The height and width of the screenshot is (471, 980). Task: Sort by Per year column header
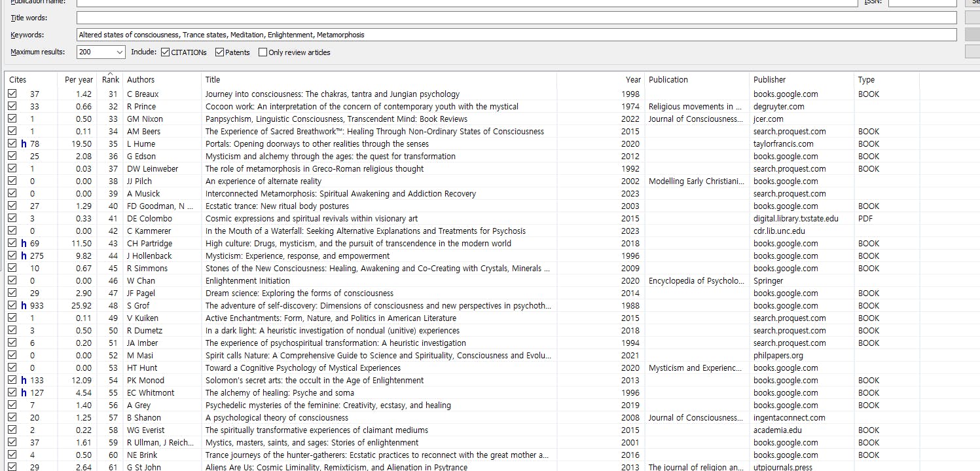point(79,80)
